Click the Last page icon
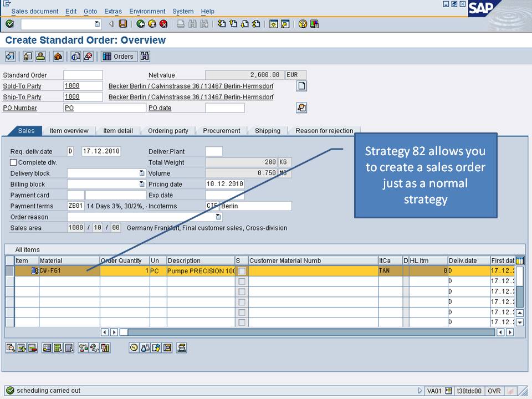This screenshot has width=532, height=399. 256,24
